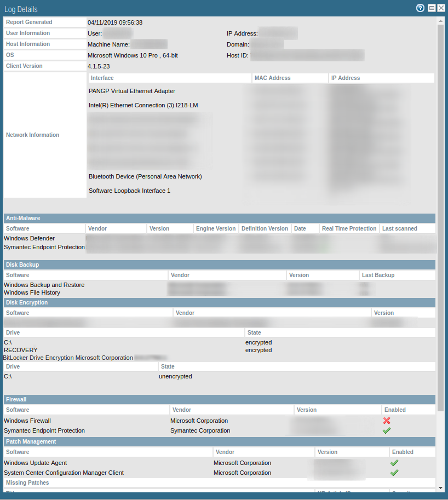The image size is (448, 500).
Task: Click the MAC Address column header
Action: (290, 78)
